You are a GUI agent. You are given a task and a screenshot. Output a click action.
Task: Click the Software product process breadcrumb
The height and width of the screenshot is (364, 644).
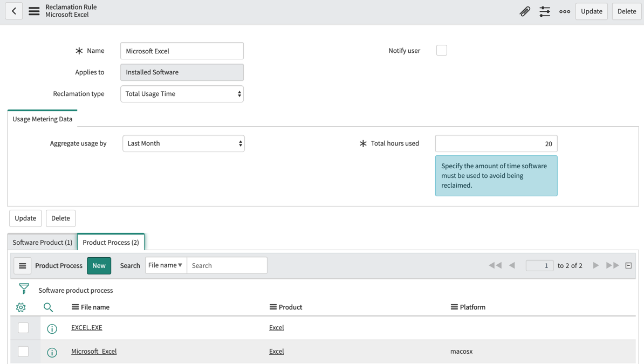point(76,291)
